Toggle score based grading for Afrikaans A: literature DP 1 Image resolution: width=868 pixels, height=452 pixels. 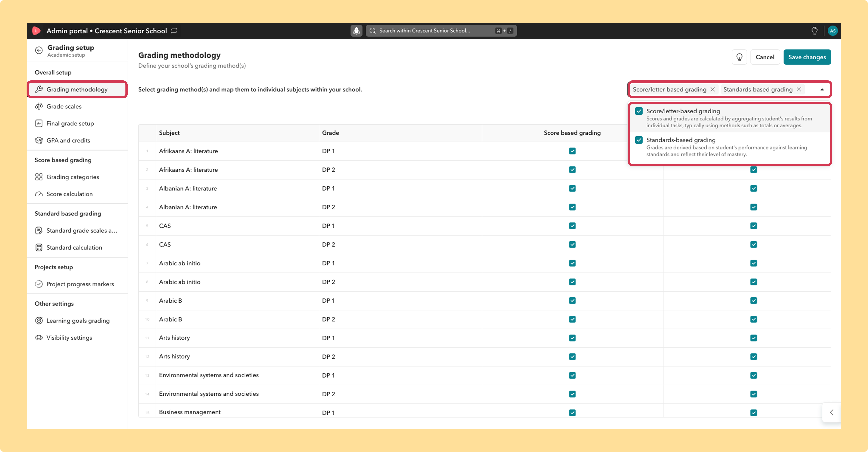click(572, 151)
